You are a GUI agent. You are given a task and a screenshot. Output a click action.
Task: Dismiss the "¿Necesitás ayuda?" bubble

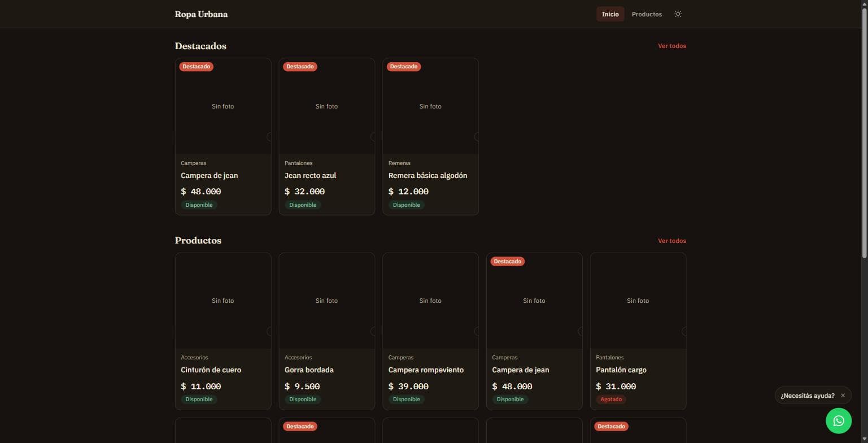[x=843, y=396]
